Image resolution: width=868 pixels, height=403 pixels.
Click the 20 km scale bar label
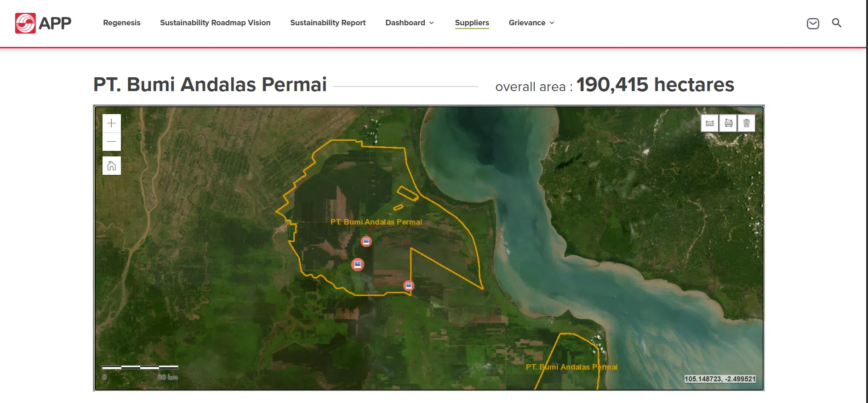(167, 377)
